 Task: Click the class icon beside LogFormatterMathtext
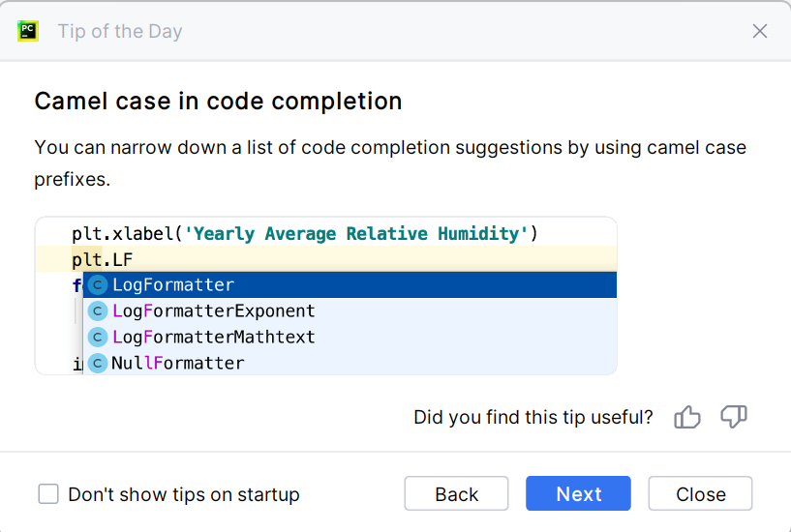[97, 337]
